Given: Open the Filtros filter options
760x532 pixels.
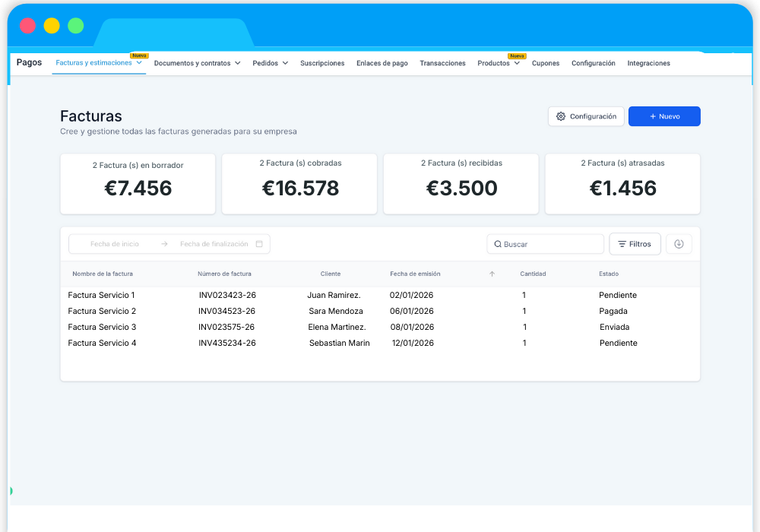Looking at the screenshot, I should (635, 244).
